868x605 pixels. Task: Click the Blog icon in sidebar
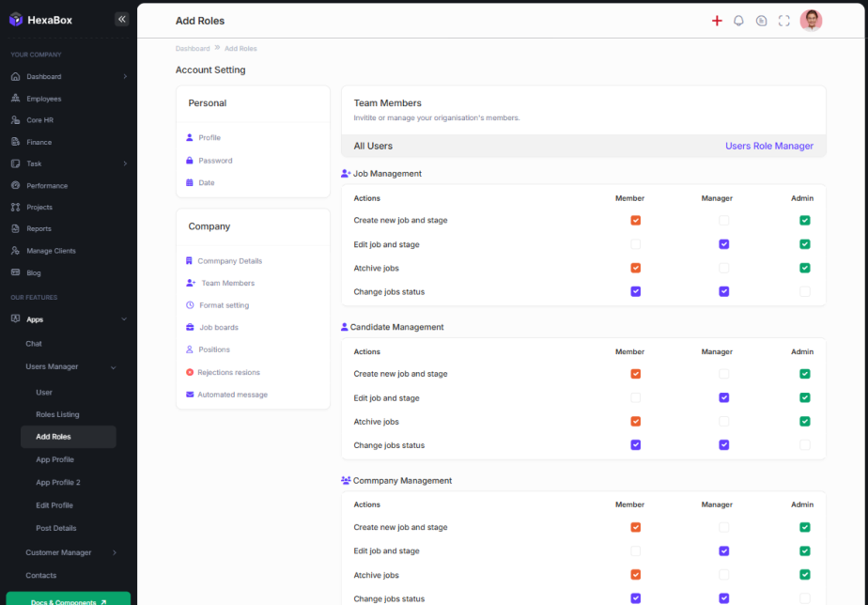(15, 272)
